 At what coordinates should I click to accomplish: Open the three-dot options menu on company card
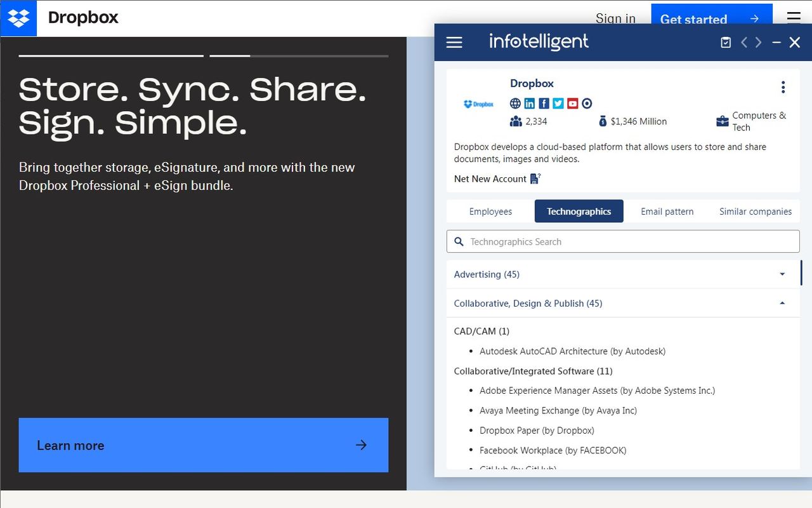pos(783,87)
